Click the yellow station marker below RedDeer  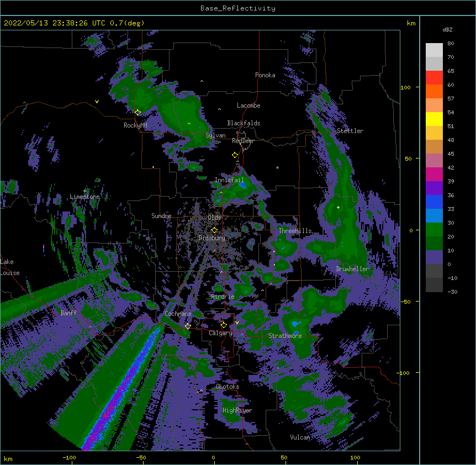pos(235,155)
